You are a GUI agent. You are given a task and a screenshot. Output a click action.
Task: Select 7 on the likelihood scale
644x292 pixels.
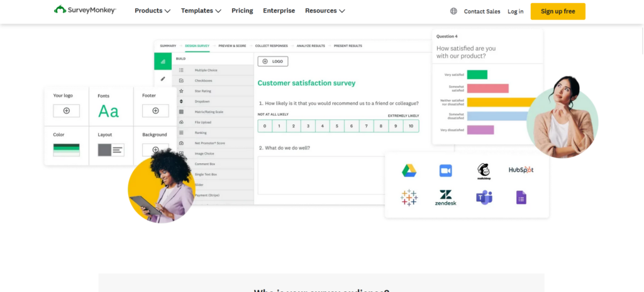coord(367,126)
